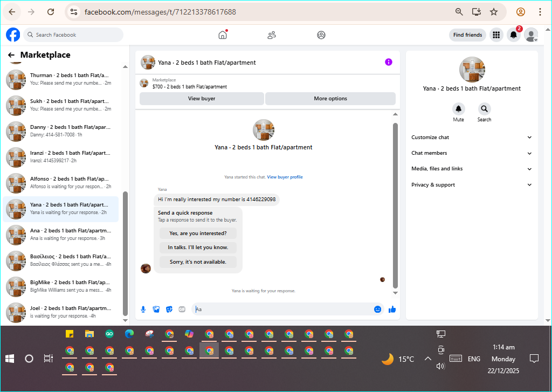Open the Chrome three-dot menu
Screen dimensions: 552x392
540,12
